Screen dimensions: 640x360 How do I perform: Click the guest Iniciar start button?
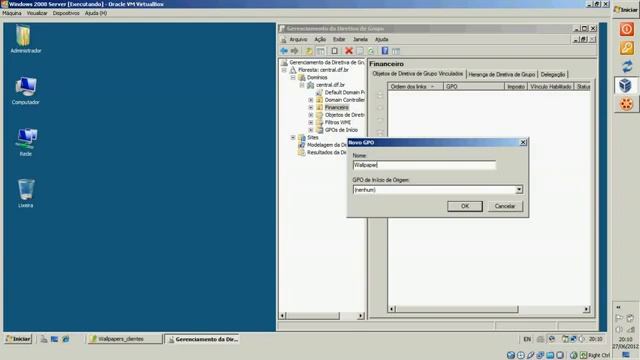click(18, 339)
